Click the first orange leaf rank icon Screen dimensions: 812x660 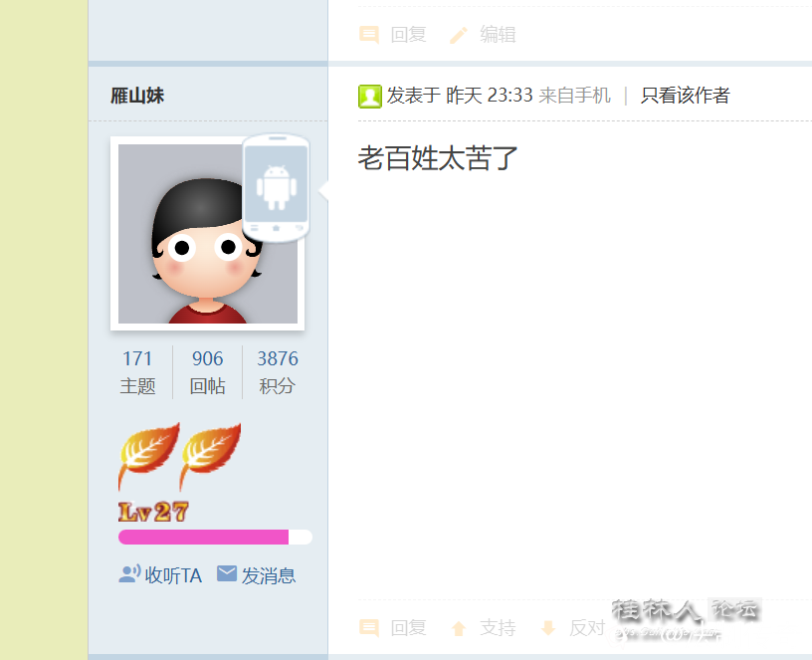coord(148,456)
